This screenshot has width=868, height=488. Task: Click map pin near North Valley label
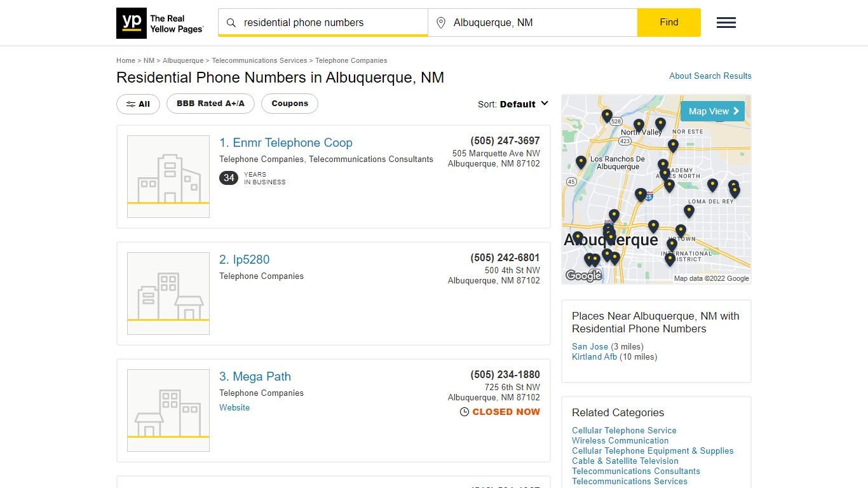pos(639,126)
